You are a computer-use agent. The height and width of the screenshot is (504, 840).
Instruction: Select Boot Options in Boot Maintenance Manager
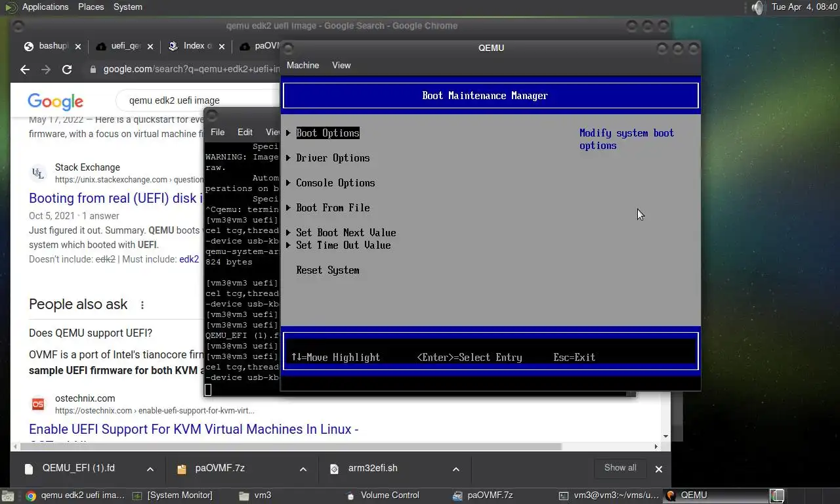pyautogui.click(x=327, y=133)
